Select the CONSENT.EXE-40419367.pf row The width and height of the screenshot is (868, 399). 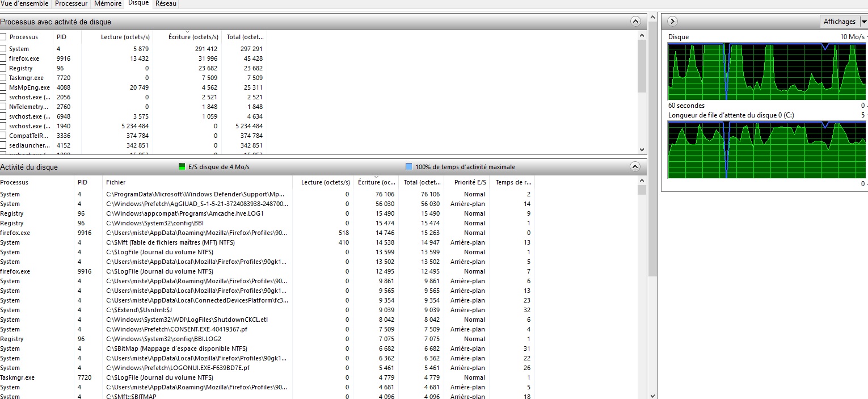click(x=267, y=329)
